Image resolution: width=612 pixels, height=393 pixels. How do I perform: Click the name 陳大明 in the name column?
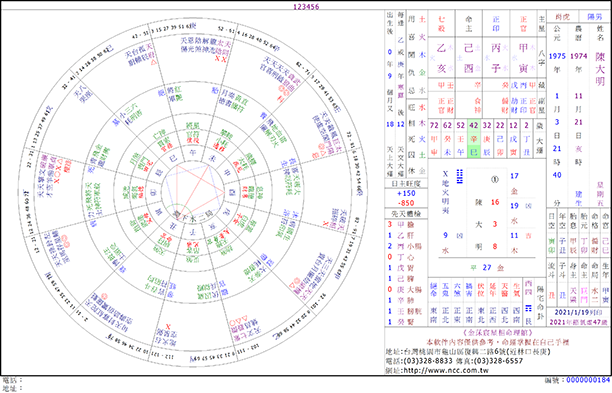pyautogui.click(x=600, y=69)
